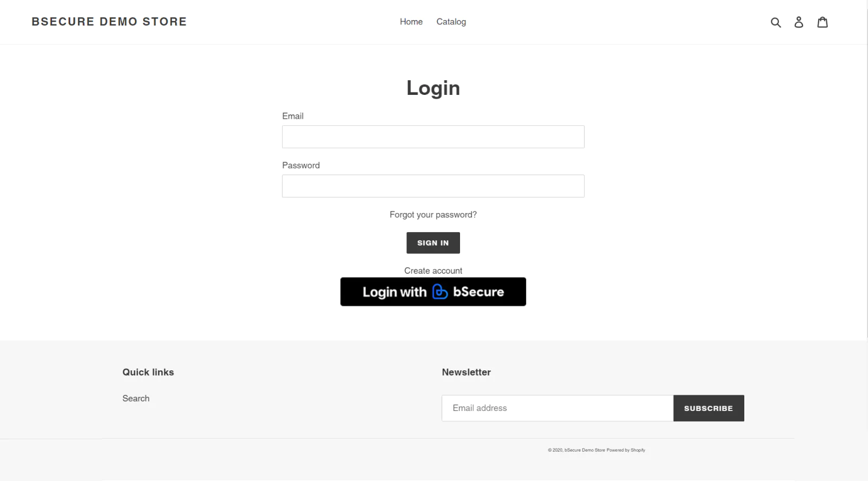The image size is (868, 488).
Task: Open the shopping cart bag icon
Action: [822, 22]
